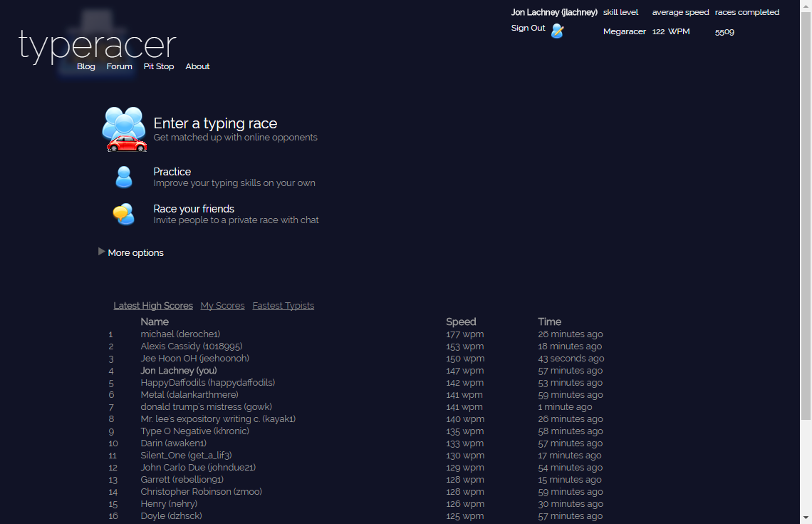
Task: Click Type O Negative (khronic) name
Action: (194, 431)
